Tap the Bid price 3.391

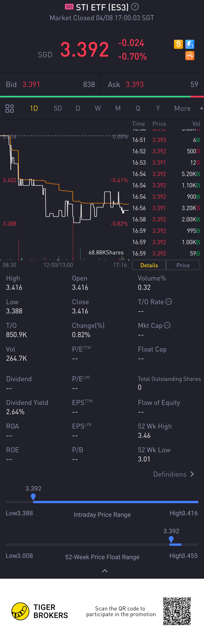click(x=31, y=84)
